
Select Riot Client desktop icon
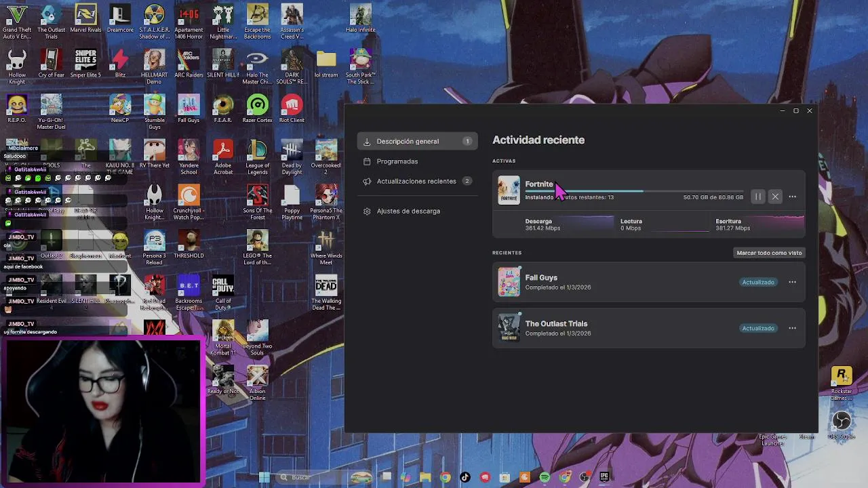pos(292,109)
